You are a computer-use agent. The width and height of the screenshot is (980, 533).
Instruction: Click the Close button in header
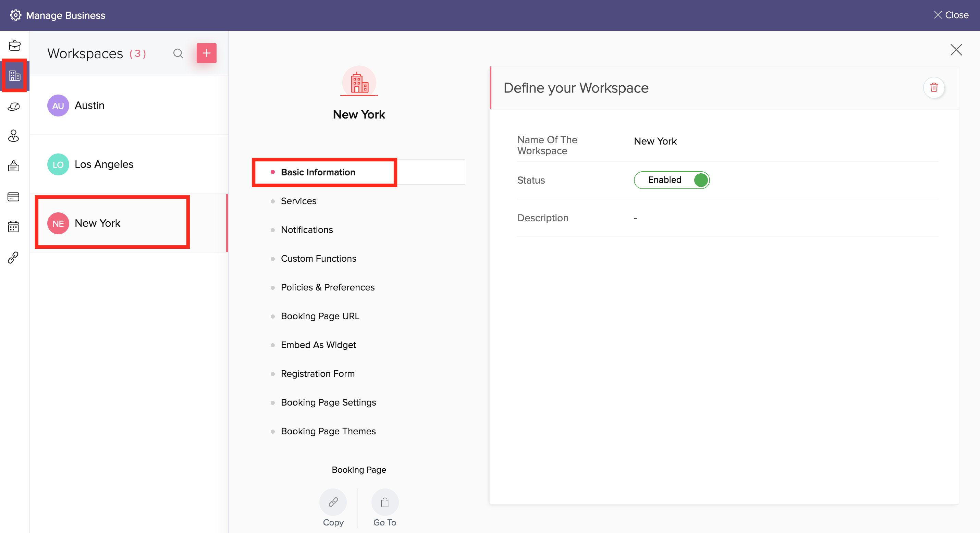click(x=951, y=15)
